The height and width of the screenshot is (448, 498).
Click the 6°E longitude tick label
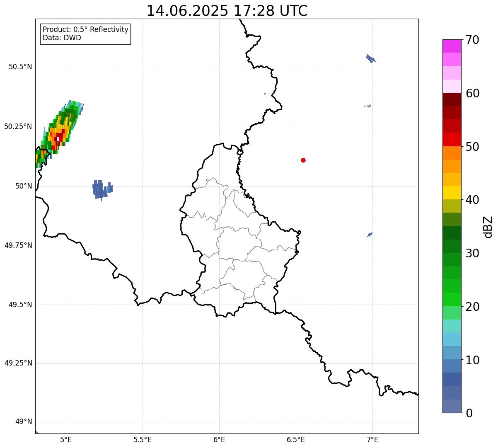pyautogui.click(x=219, y=439)
